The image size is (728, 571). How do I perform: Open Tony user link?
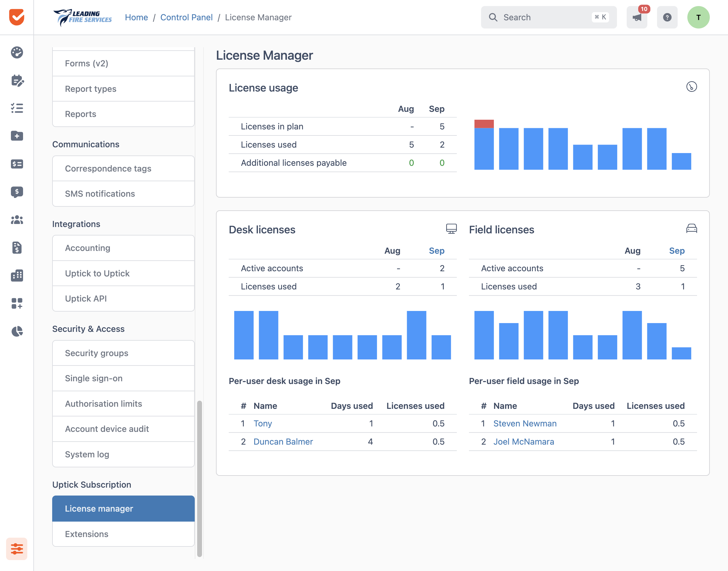pyautogui.click(x=263, y=424)
